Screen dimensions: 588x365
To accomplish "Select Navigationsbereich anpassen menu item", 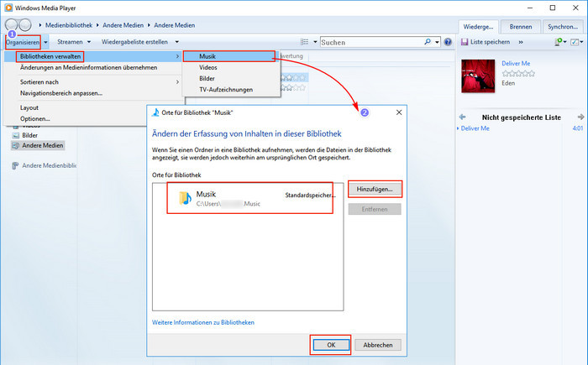I will click(61, 93).
